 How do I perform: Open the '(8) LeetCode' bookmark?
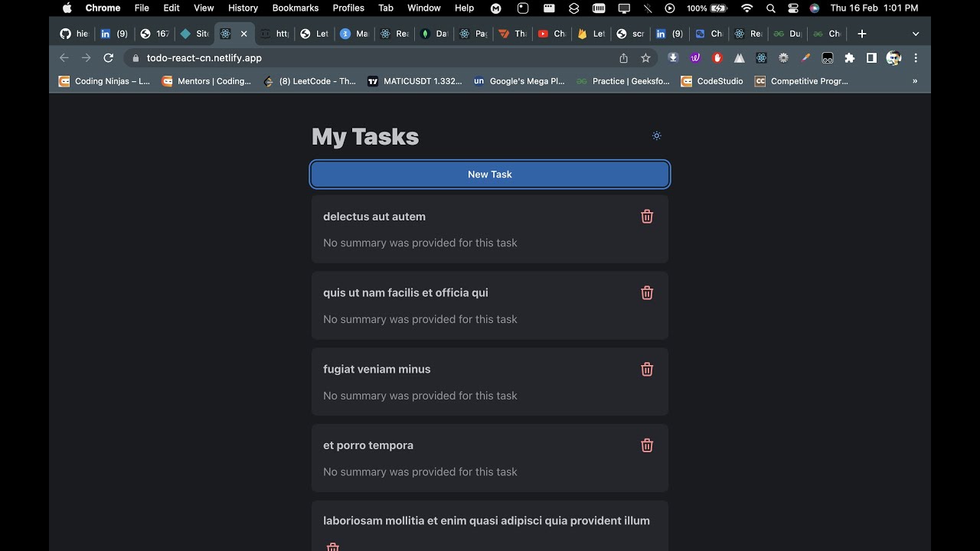309,81
